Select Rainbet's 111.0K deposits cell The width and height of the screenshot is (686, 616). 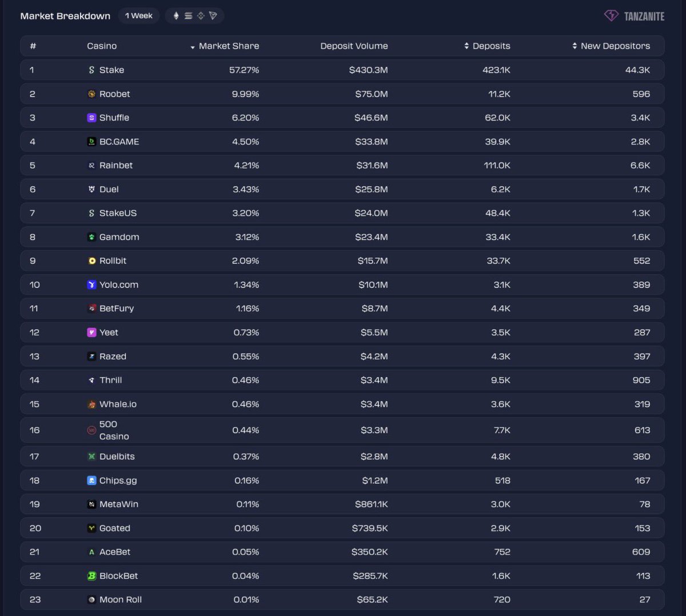(496, 165)
